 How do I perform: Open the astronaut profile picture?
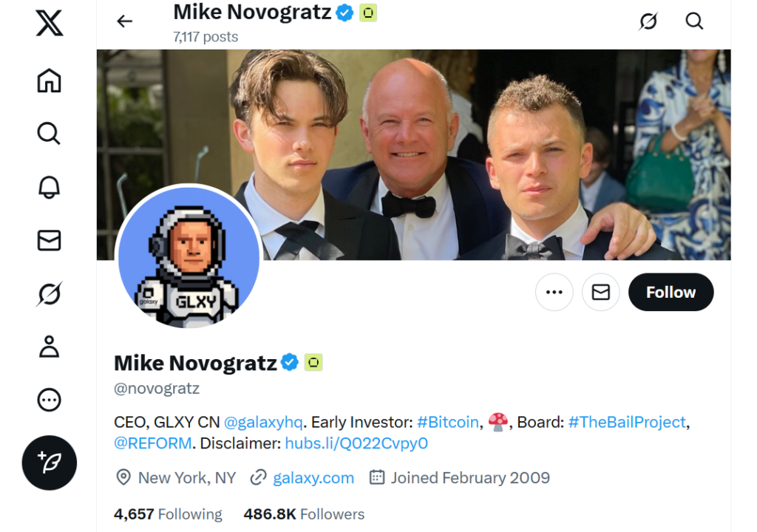pyautogui.click(x=189, y=256)
